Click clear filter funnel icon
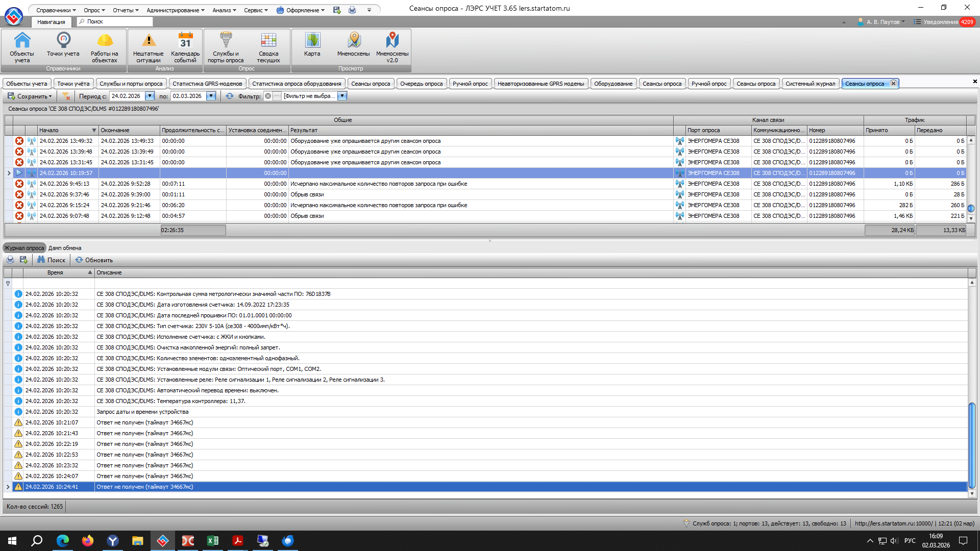This screenshot has height=551, width=980. 66,96
